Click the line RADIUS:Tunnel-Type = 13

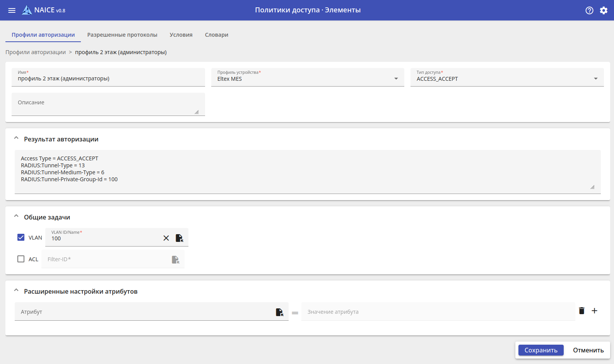pos(53,165)
